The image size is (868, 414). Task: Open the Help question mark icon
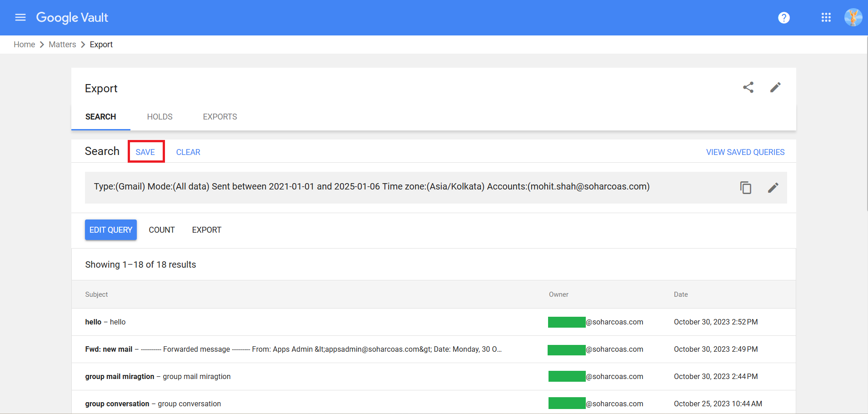(x=784, y=18)
